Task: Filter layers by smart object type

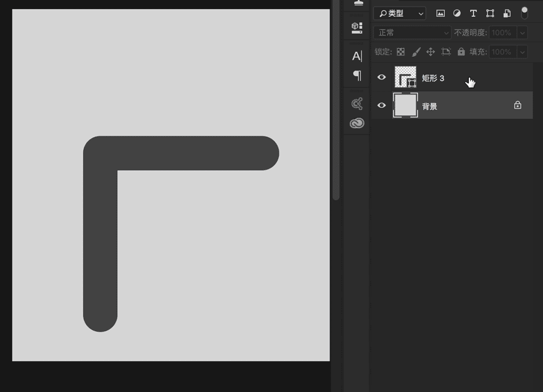Action: tap(507, 13)
